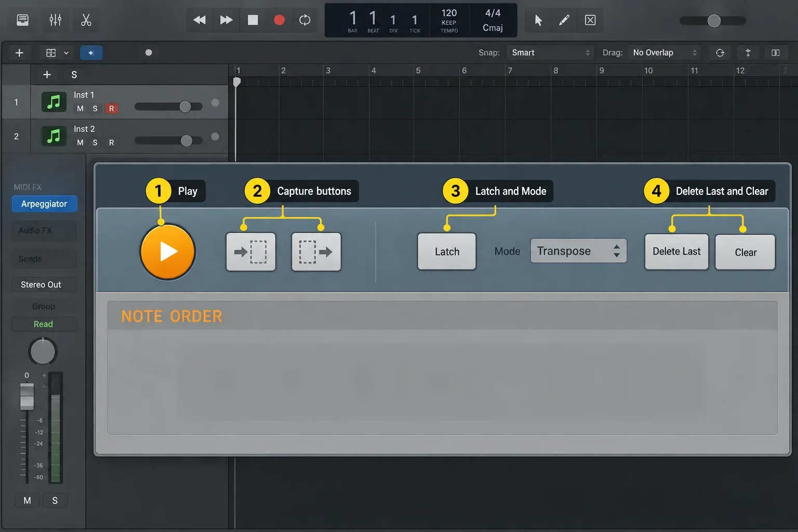Select the Inst 2 track name
Screen dimensions: 798x532
point(84,129)
